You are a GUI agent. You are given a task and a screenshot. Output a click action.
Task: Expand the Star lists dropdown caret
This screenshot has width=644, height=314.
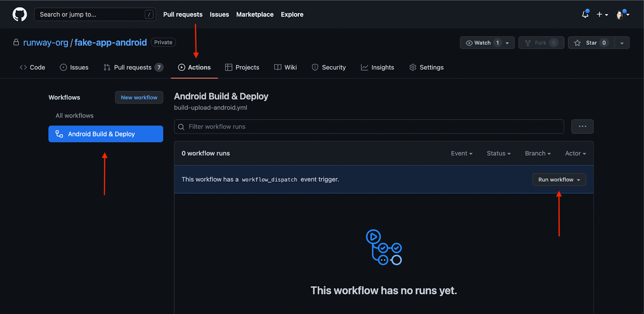pyautogui.click(x=622, y=43)
